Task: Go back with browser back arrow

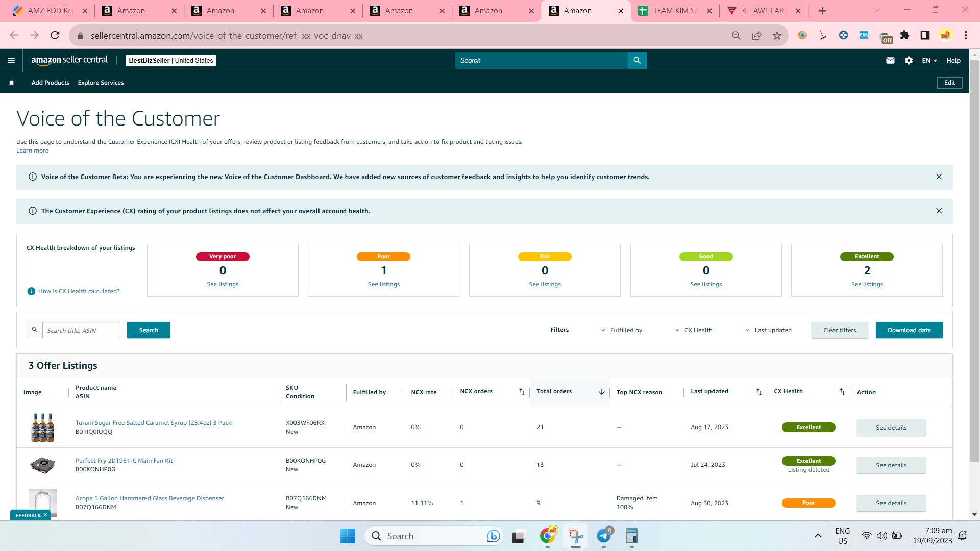Action: tap(14, 35)
